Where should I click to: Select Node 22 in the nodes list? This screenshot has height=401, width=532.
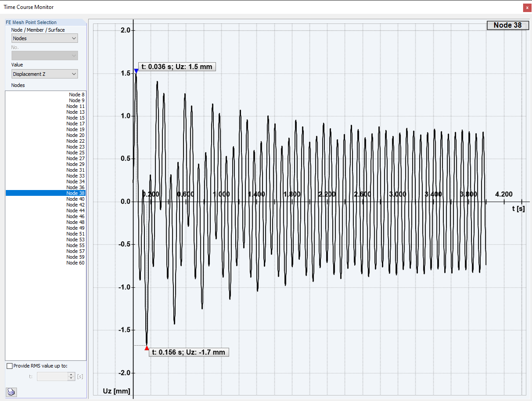74,141
